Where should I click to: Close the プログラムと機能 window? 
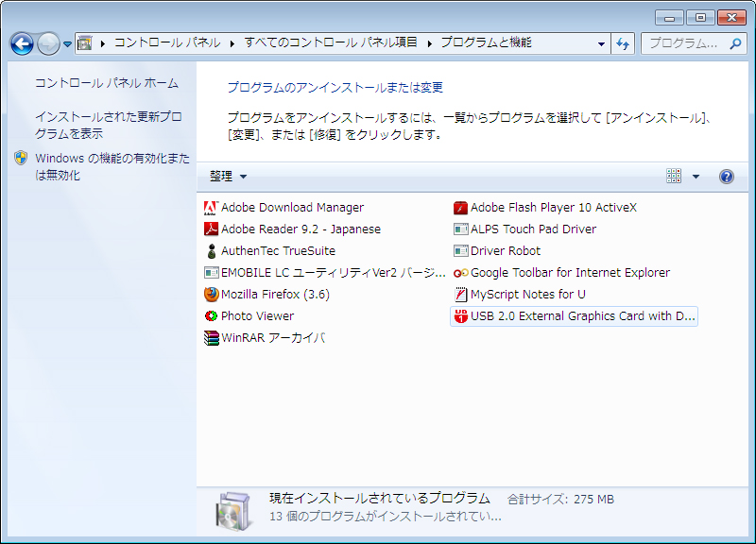731,18
